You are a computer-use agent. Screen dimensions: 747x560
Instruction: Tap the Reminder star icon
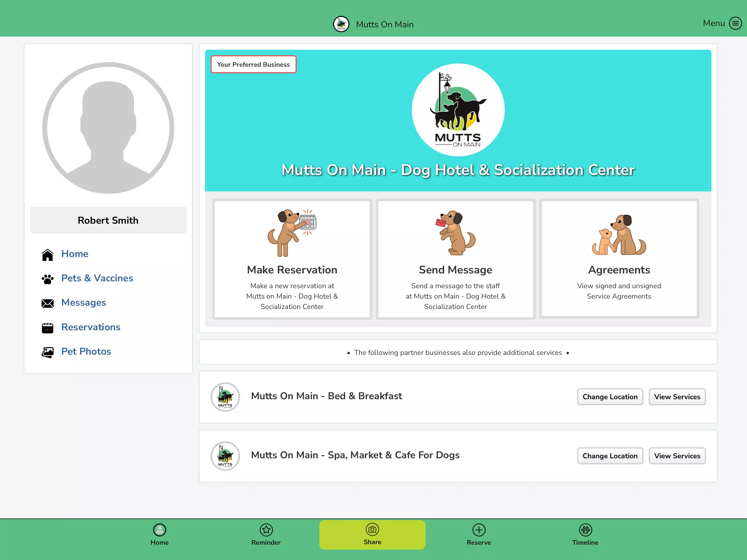coord(266,530)
